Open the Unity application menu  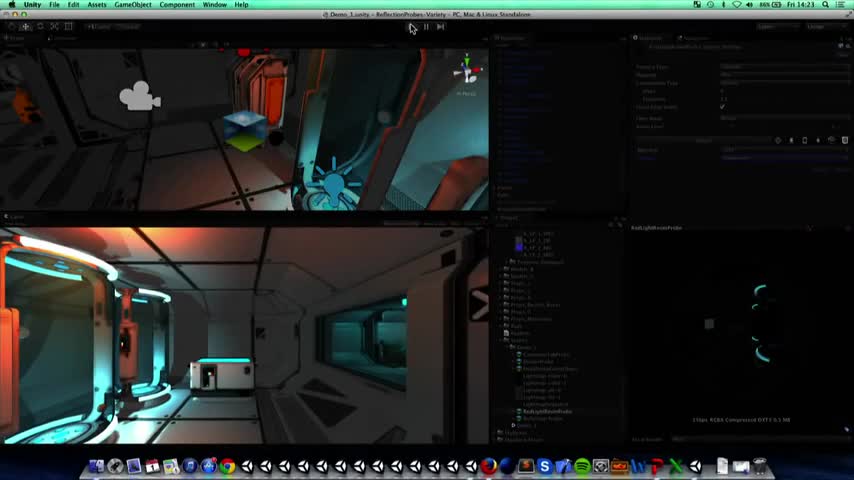coord(33,4)
